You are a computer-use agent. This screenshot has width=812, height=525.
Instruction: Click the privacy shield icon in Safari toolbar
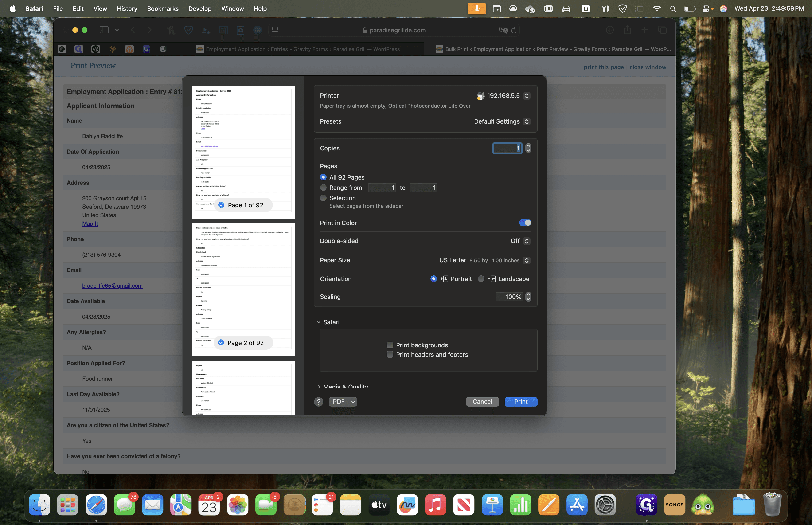pos(188,30)
